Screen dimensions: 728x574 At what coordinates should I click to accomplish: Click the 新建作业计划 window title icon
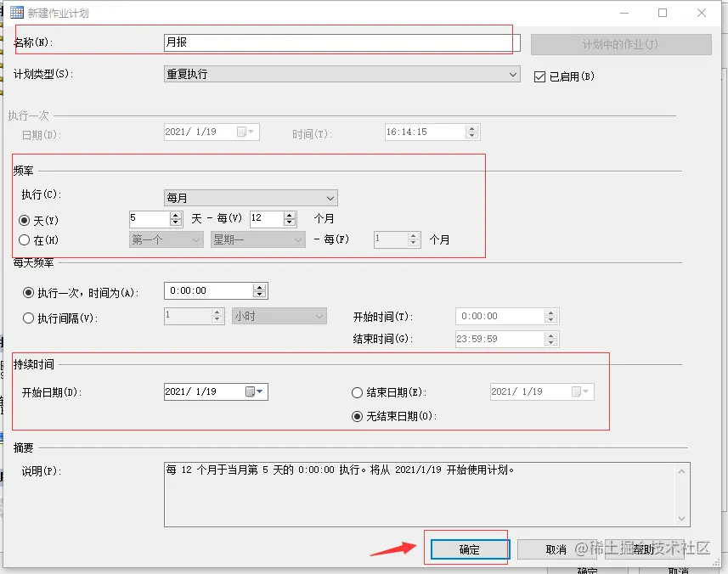pos(17,13)
